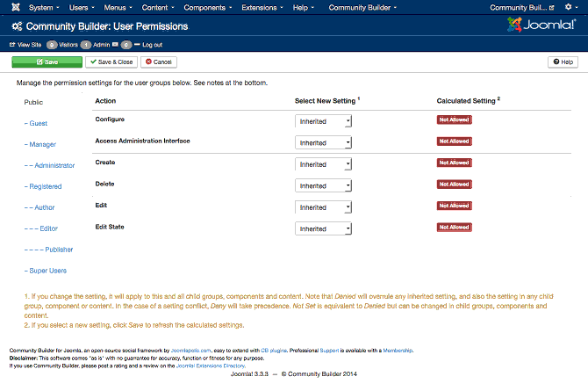Click Save & Close button
Screen dimensions: 588x391
(x=111, y=62)
